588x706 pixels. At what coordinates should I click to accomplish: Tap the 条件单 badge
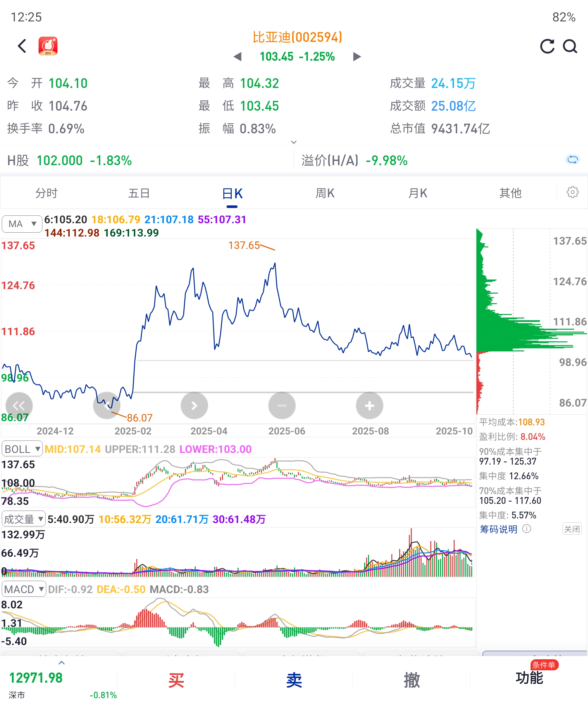point(544,665)
